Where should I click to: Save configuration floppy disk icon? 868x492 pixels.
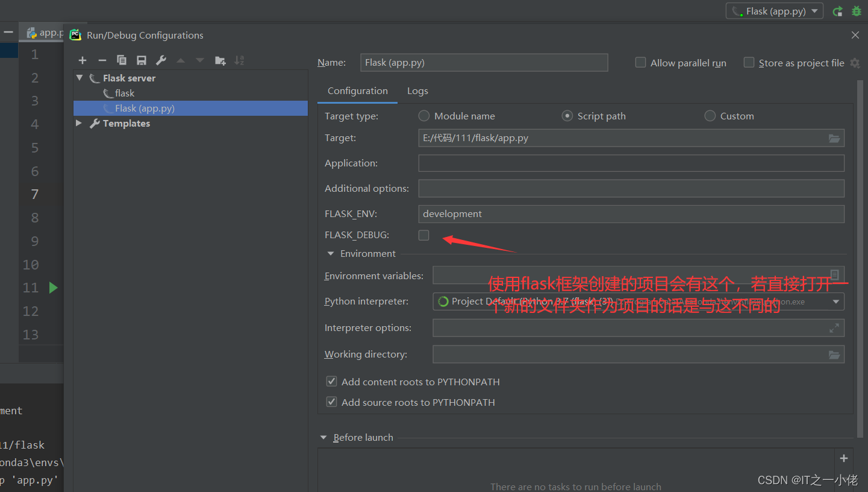pyautogui.click(x=142, y=60)
